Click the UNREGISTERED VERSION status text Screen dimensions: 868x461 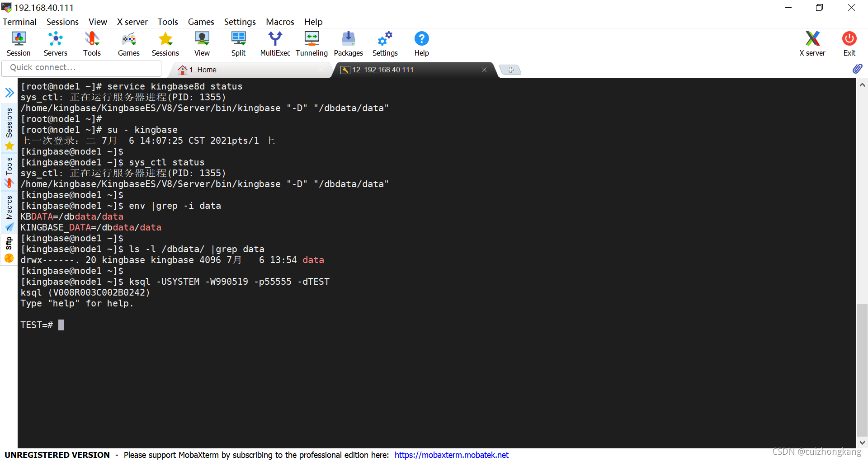(x=57, y=455)
